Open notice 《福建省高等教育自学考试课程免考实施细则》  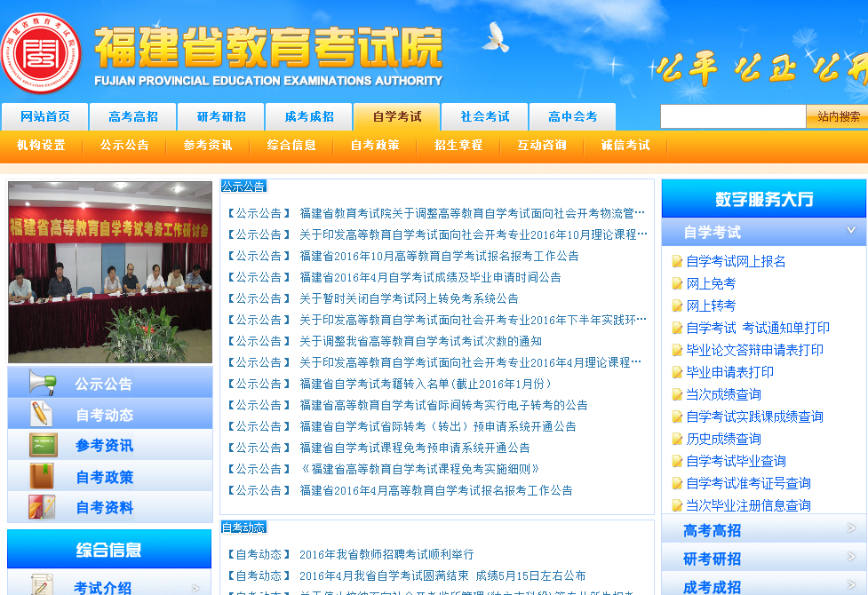point(419,469)
